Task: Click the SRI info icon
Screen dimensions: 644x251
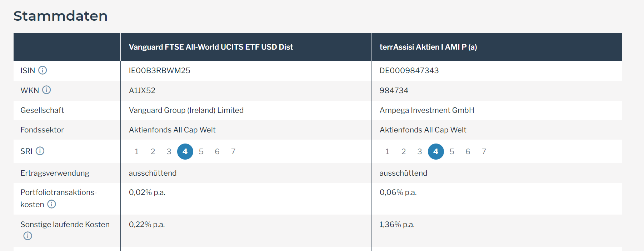Action: pyautogui.click(x=40, y=151)
